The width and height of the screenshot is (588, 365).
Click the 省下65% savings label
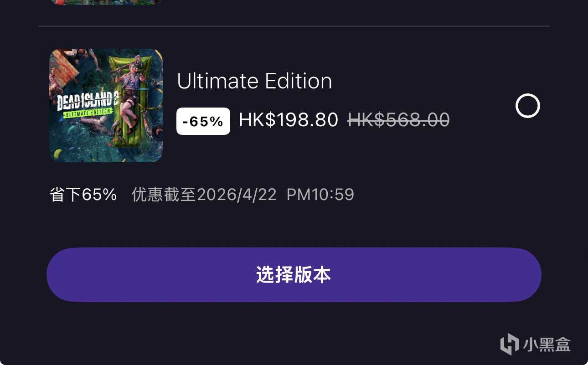coord(83,195)
